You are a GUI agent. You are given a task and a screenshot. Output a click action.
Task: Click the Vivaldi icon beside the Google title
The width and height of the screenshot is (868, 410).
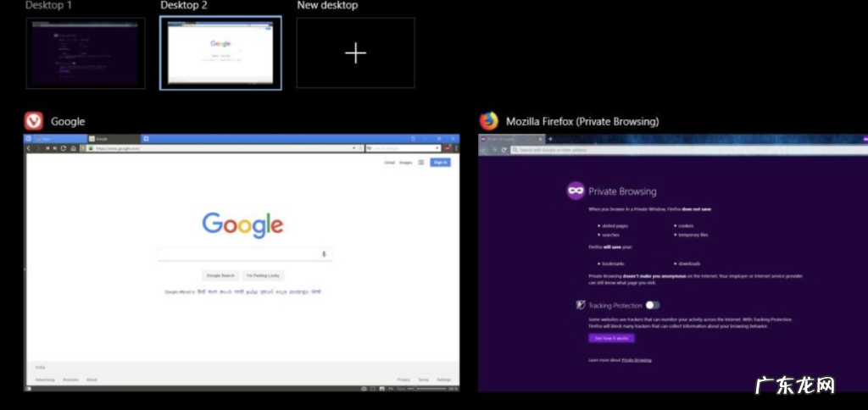(33, 121)
